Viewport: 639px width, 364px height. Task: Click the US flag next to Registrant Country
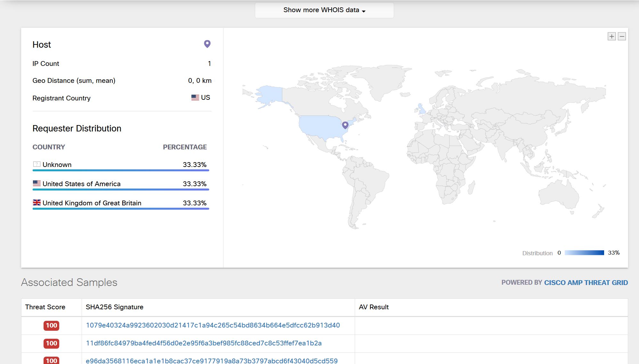click(x=195, y=98)
